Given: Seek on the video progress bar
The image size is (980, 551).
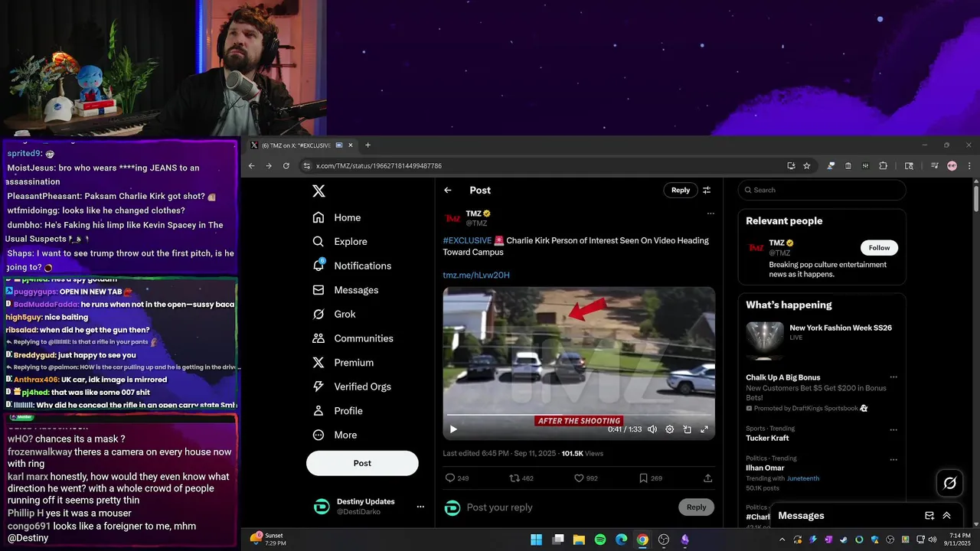Looking at the screenshot, I should 579,416.
